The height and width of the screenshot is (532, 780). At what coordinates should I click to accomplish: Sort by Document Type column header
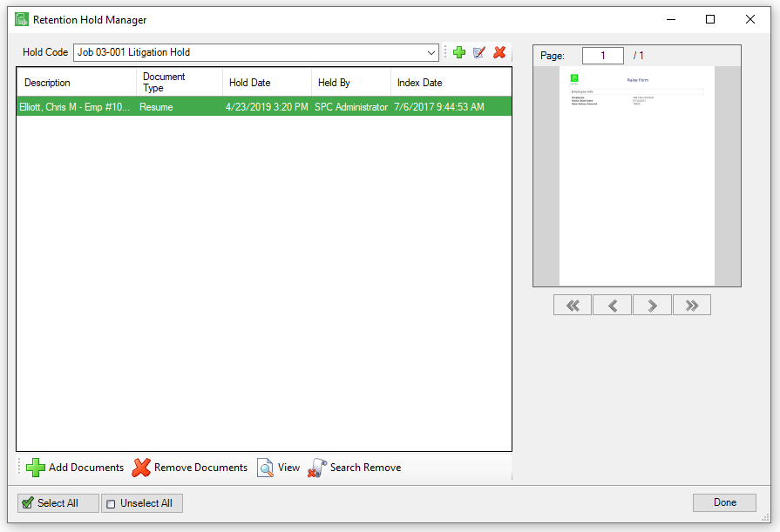pyautogui.click(x=180, y=82)
